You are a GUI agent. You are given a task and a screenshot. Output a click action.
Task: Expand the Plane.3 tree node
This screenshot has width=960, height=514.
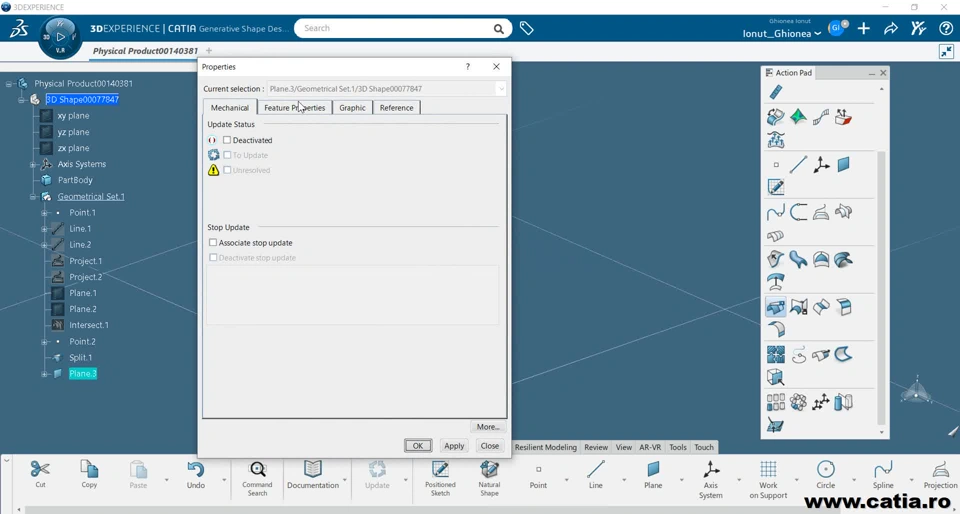[44, 374]
